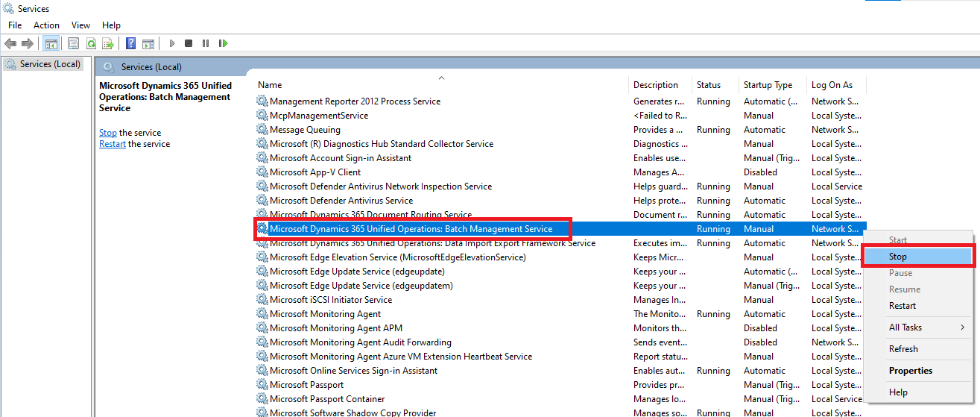Click the Restart the service link
980x417 pixels.
(x=113, y=144)
